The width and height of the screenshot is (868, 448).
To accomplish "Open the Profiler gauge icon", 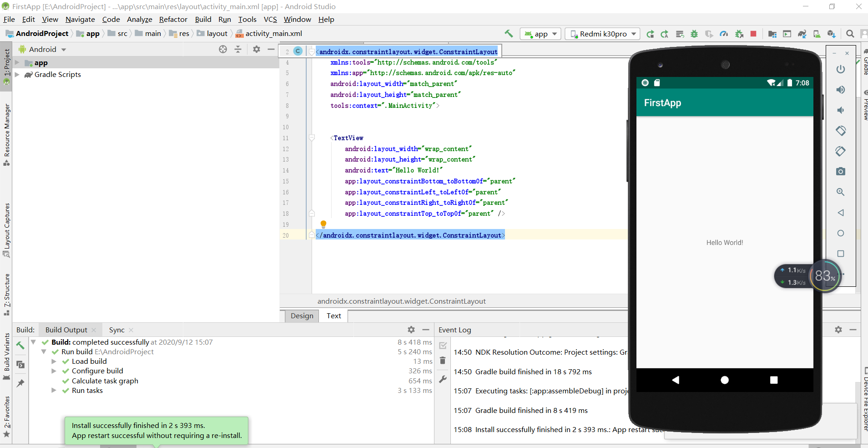I will 724,34.
